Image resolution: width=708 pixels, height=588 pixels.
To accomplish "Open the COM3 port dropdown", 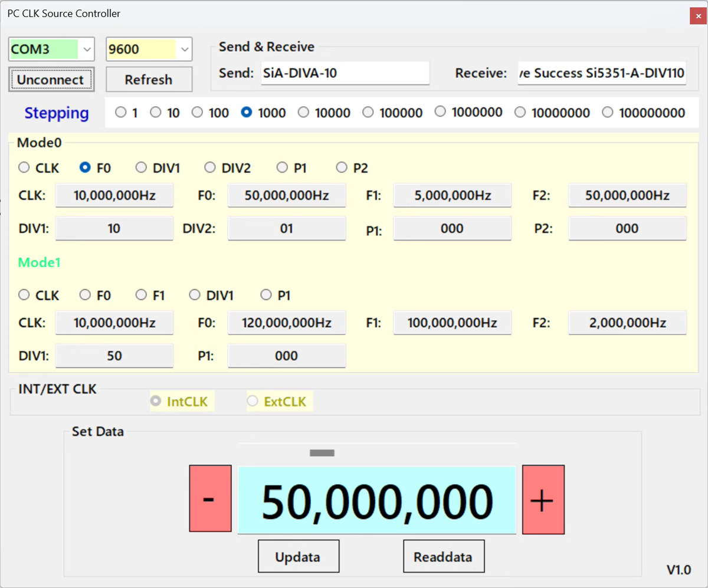I will [x=87, y=49].
